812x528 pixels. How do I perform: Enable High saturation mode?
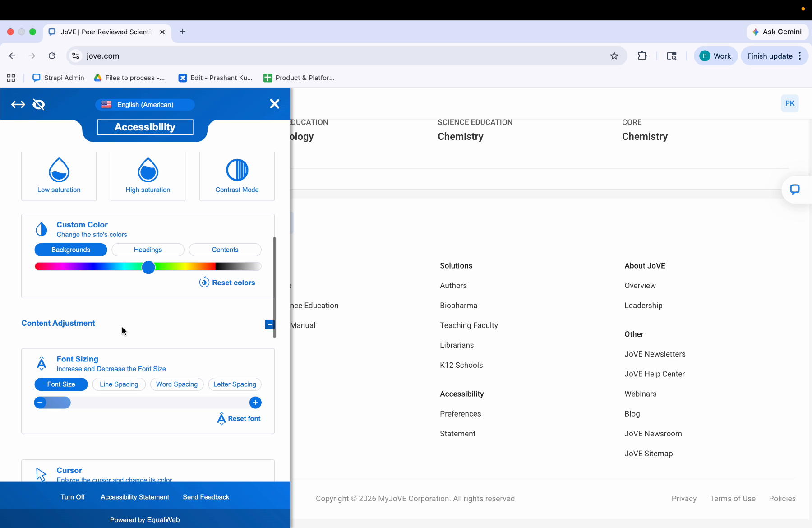coord(148,176)
